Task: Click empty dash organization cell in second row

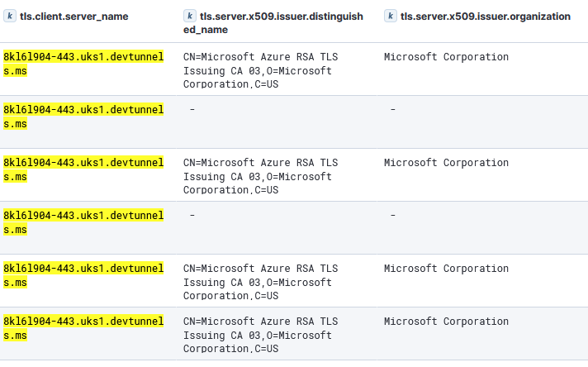Action: pyautogui.click(x=393, y=110)
